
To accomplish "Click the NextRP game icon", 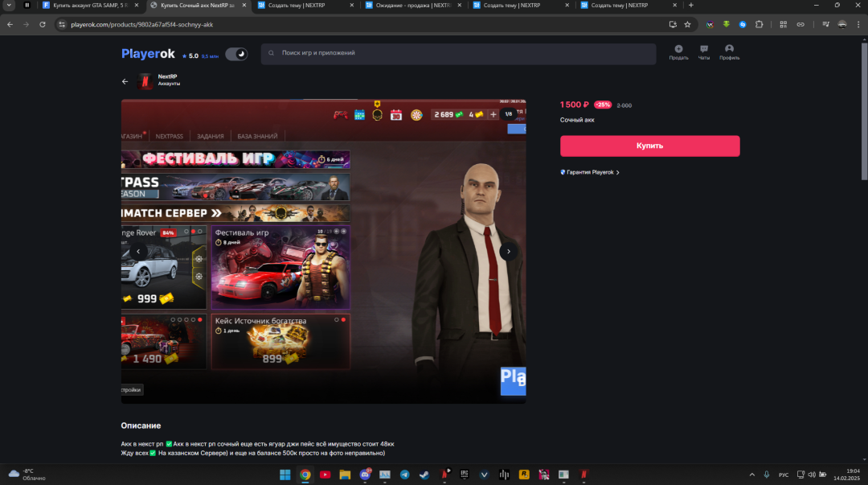I will (144, 81).
